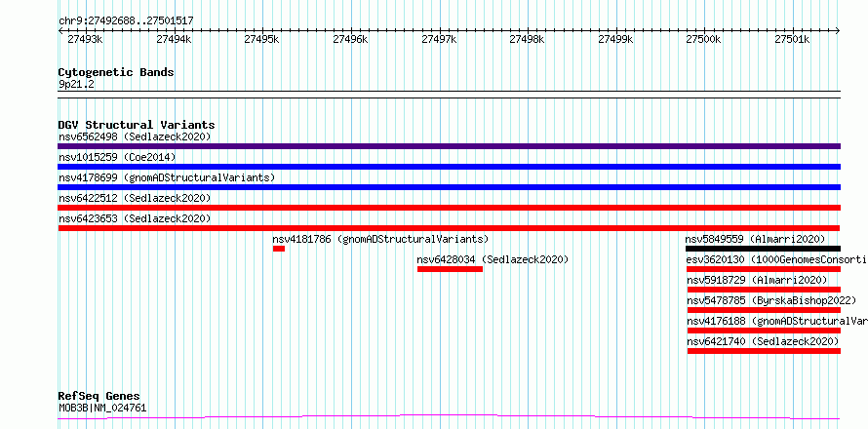
Task: Open the esv3620130 1000Genomes variant label
Action: point(776,259)
